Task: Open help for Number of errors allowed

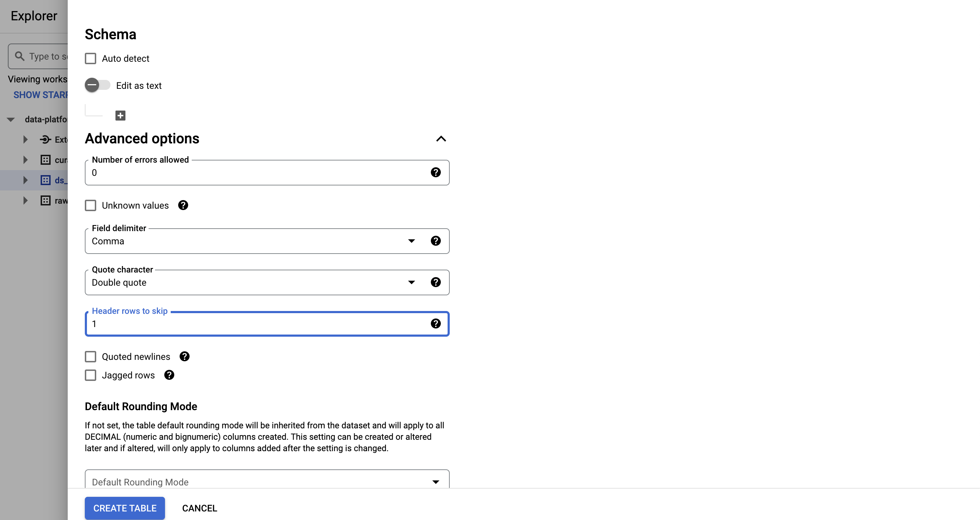Action: tap(435, 173)
